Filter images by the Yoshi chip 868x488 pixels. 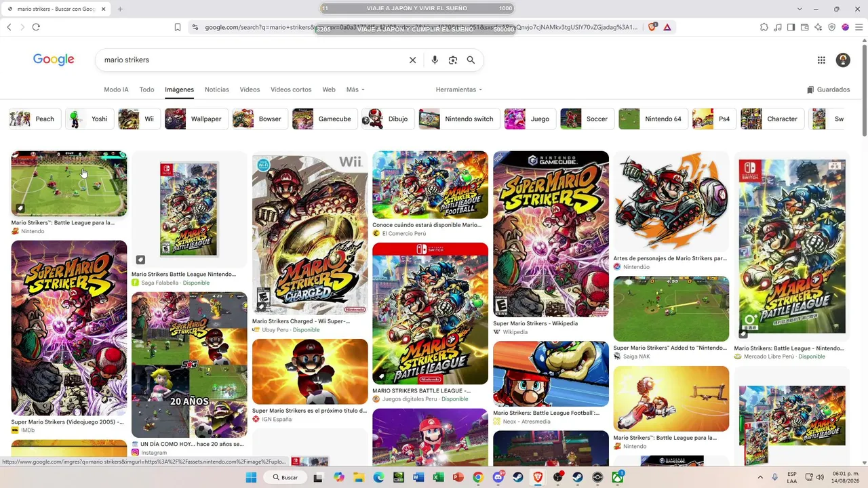(90, 119)
